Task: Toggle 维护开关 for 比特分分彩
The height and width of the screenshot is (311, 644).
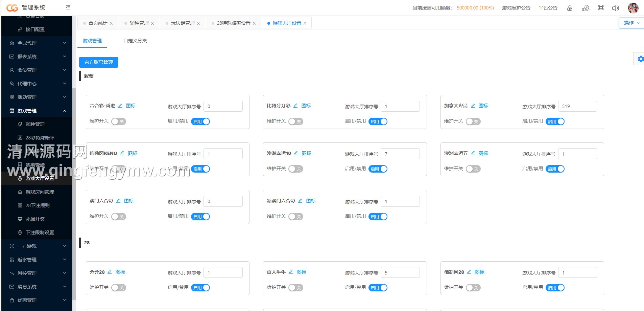Action: tap(295, 121)
